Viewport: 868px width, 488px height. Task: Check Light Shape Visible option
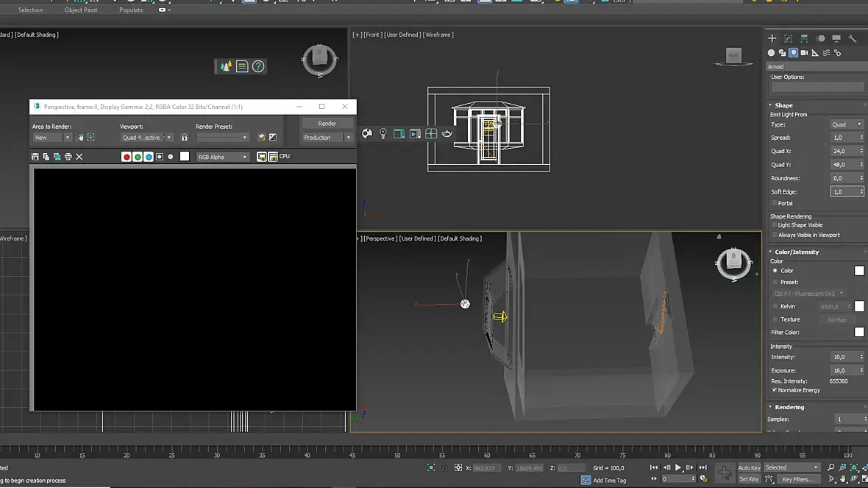tap(775, 225)
